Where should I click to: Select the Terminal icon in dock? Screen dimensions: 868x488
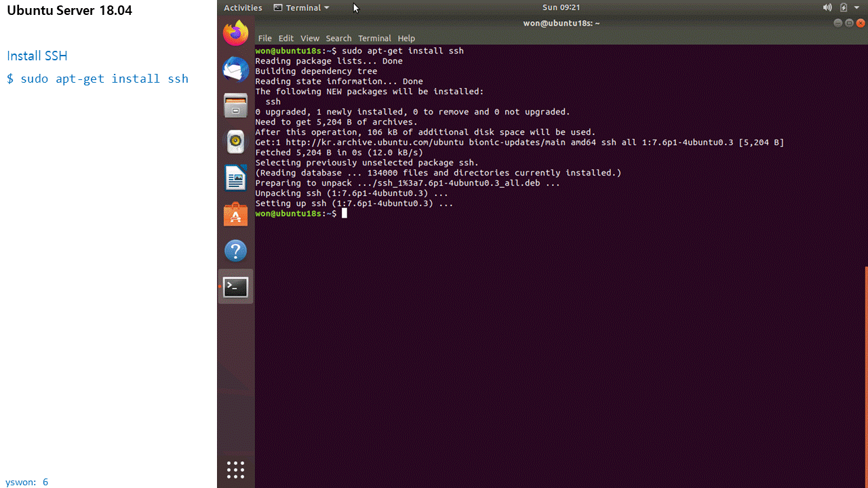[235, 287]
